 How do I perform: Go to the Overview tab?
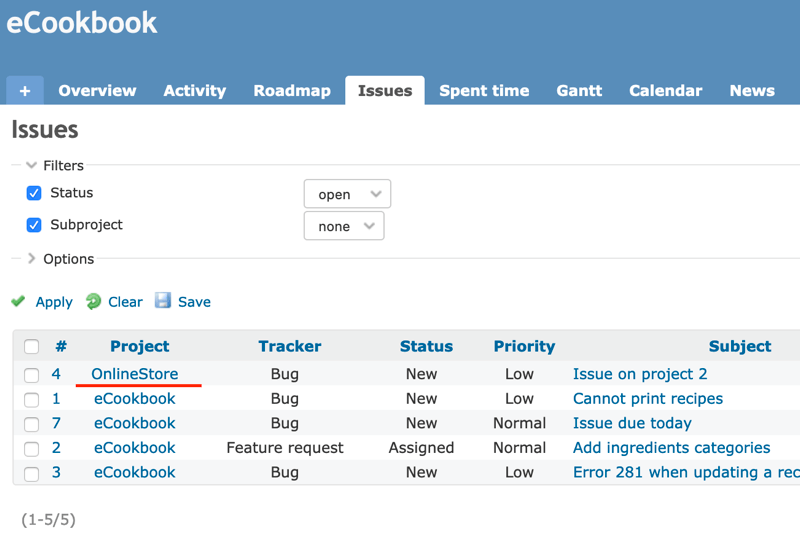point(97,91)
